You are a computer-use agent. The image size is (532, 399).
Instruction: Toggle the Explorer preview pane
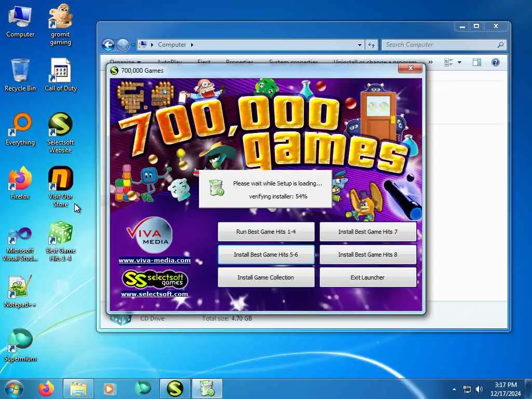(x=477, y=62)
